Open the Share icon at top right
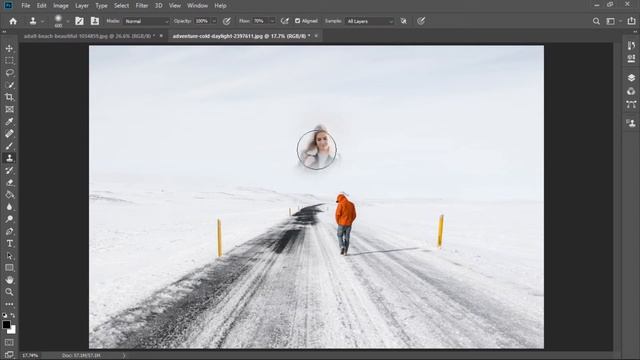The image size is (640, 360). [x=631, y=21]
